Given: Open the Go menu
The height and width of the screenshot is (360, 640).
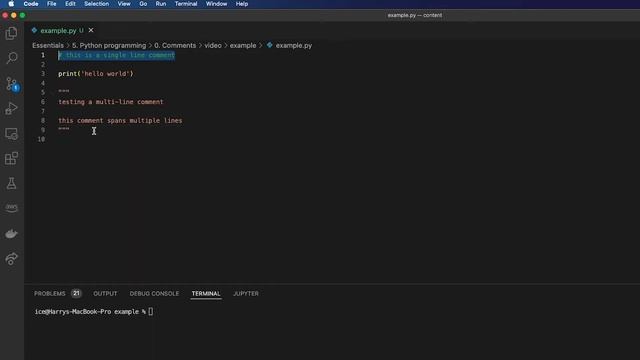Looking at the screenshot, I should pos(143,4).
